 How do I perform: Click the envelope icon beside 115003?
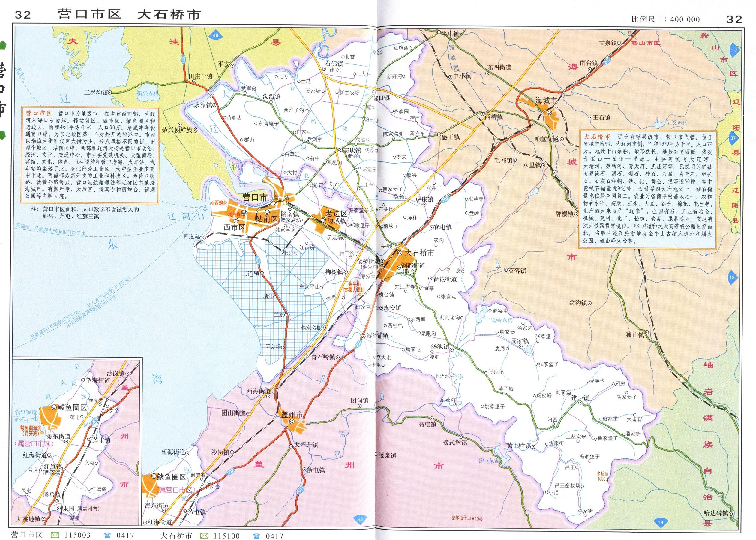point(55,535)
